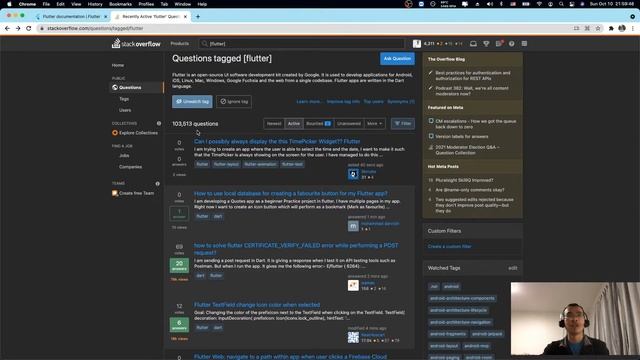Open the help question-mark icon in header
Image resolution: width=640 pixels, height=360 pixels.
(511, 44)
